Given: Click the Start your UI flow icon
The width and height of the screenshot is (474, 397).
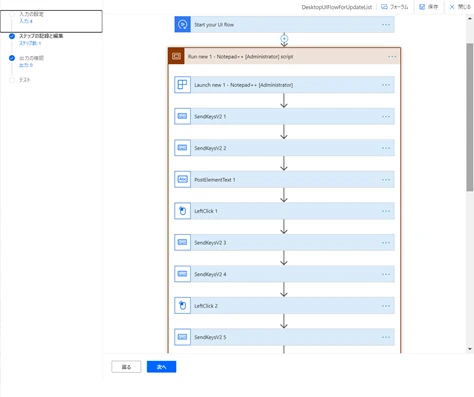Looking at the screenshot, I should pyautogui.click(x=183, y=24).
